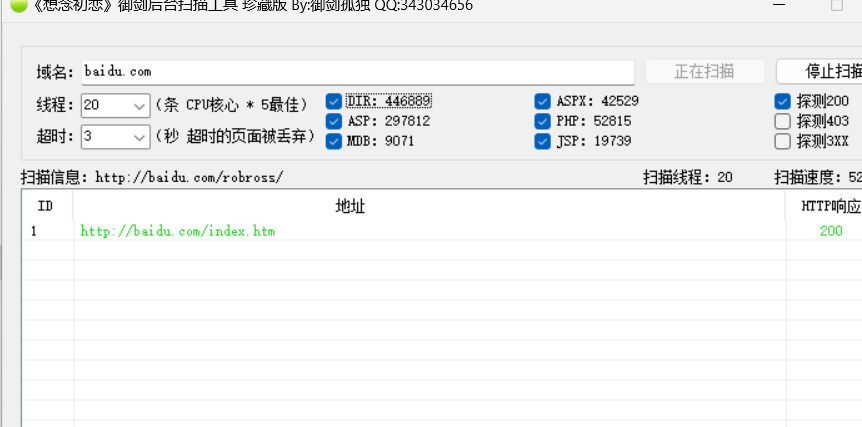The height and width of the screenshot is (427, 862).
Task: Toggle the MDB: 9071 checkbox
Action: point(334,141)
